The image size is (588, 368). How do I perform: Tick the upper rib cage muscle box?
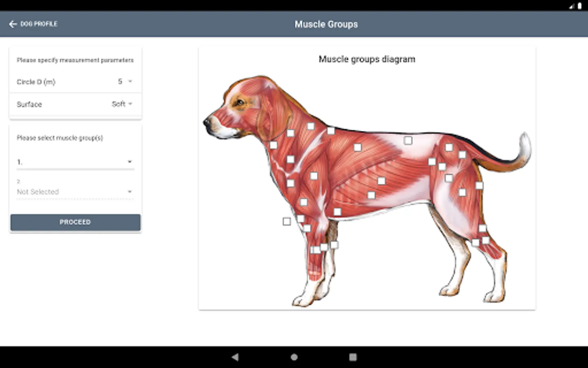381,181
